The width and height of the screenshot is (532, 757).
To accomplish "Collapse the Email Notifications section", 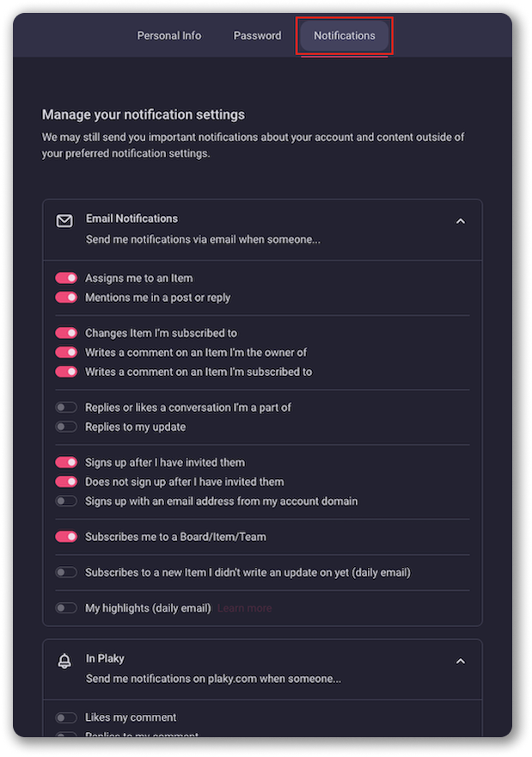I will point(460,221).
